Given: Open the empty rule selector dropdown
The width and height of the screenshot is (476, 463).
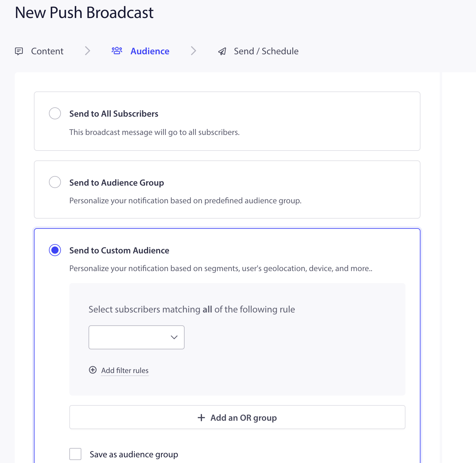Looking at the screenshot, I should (x=136, y=337).
